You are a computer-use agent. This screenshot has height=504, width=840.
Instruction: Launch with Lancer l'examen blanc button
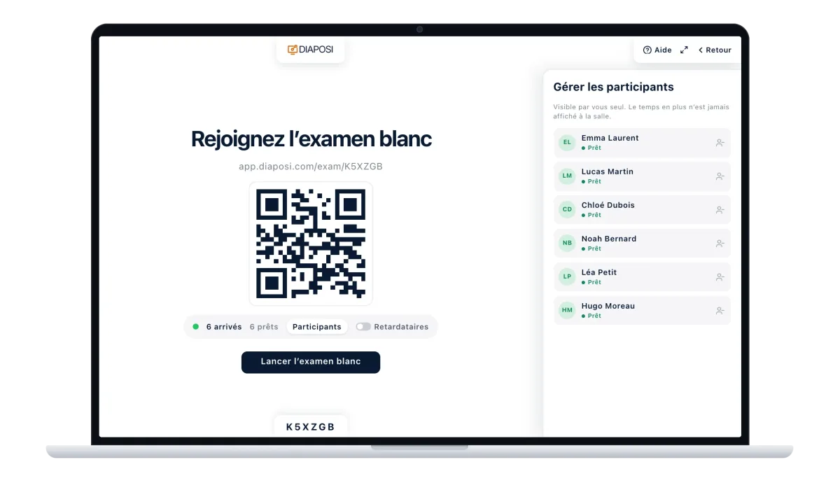[311, 362]
